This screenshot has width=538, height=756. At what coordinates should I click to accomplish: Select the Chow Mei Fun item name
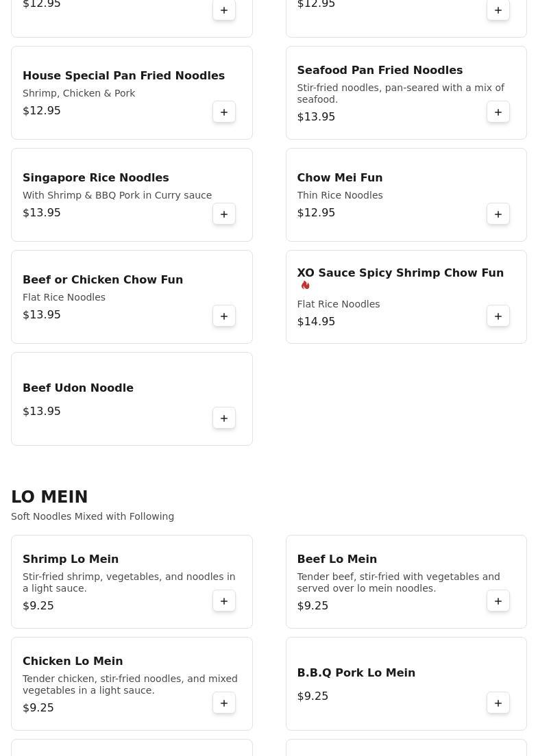339,177
